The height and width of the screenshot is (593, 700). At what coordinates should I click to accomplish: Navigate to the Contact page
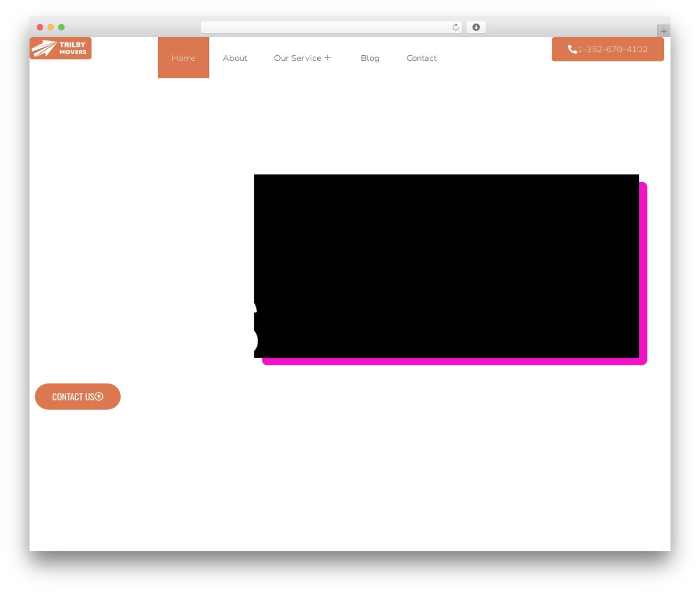pos(421,58)
